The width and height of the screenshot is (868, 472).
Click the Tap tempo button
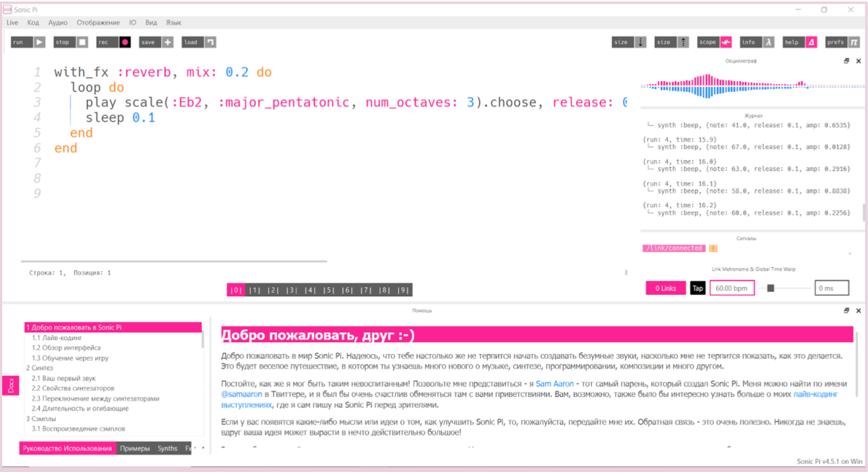click(698, 288)
